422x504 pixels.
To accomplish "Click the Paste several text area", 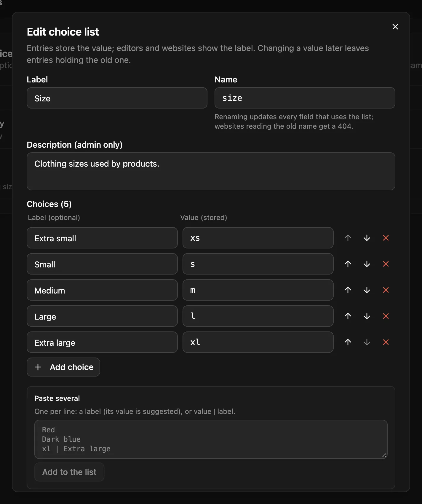I will point(211,439).
